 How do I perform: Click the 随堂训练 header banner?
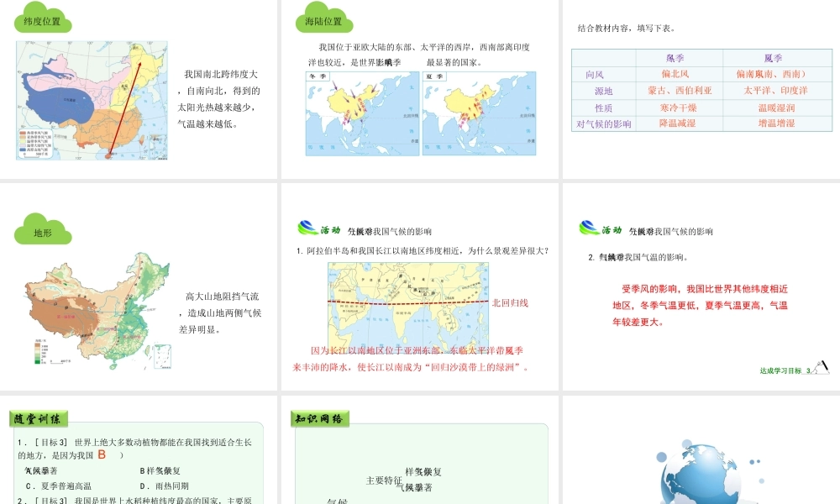[38, 419]
